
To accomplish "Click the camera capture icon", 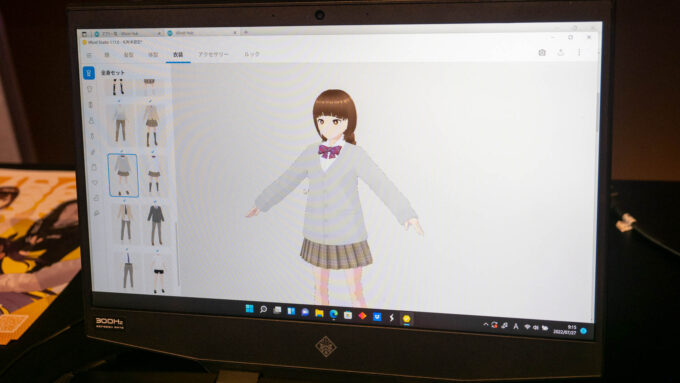I will 542,52.
